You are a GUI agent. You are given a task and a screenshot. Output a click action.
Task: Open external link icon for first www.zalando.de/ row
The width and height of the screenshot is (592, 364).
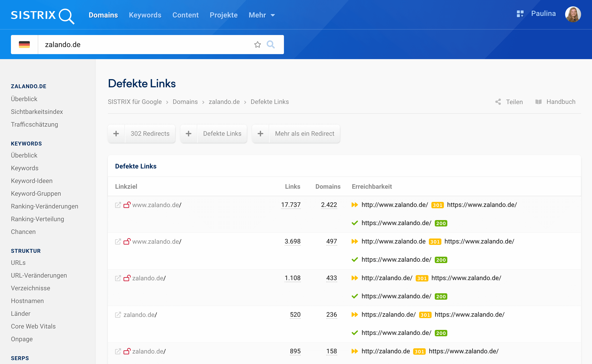coord(118,205)
